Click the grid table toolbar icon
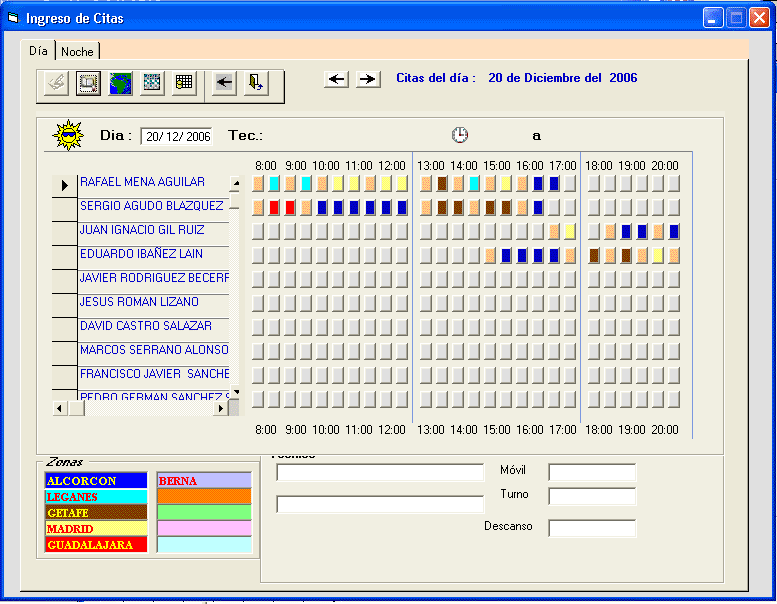777x604 pixels. click(184, 83)
